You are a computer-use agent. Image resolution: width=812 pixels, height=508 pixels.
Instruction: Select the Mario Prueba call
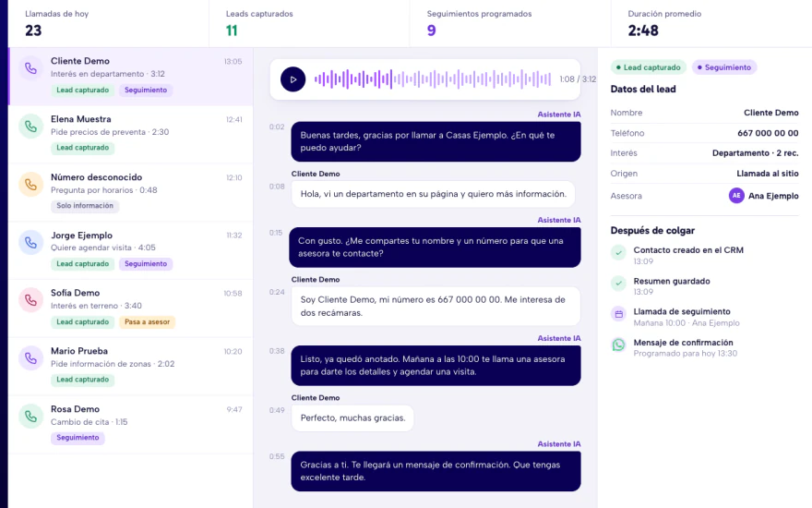[131, 367]
